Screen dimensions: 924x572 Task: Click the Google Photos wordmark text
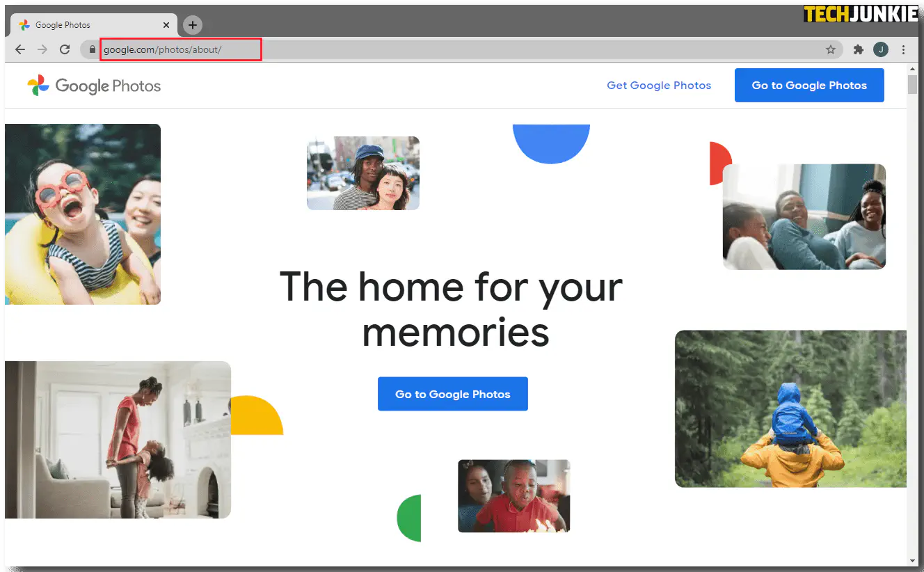(108, 86)
